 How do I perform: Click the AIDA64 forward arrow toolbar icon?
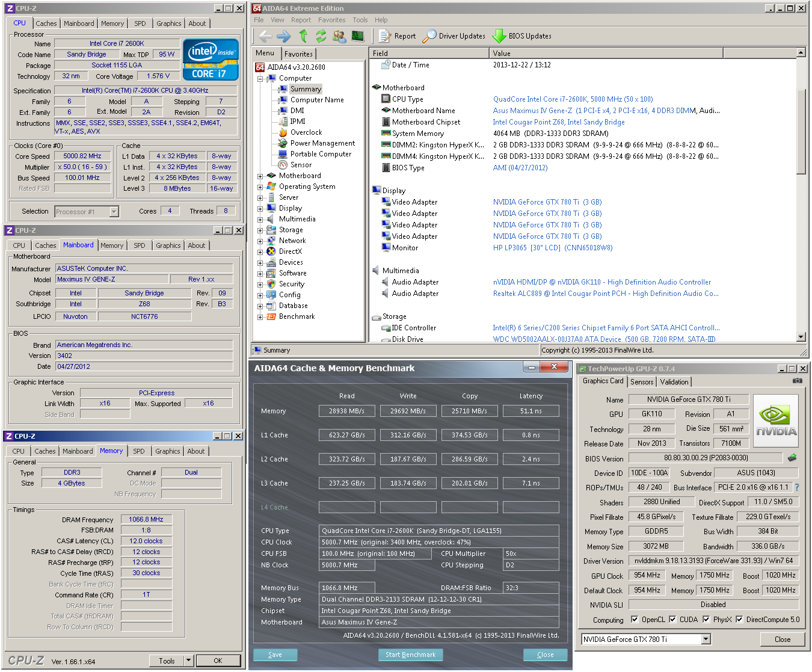tap(284, 36)
